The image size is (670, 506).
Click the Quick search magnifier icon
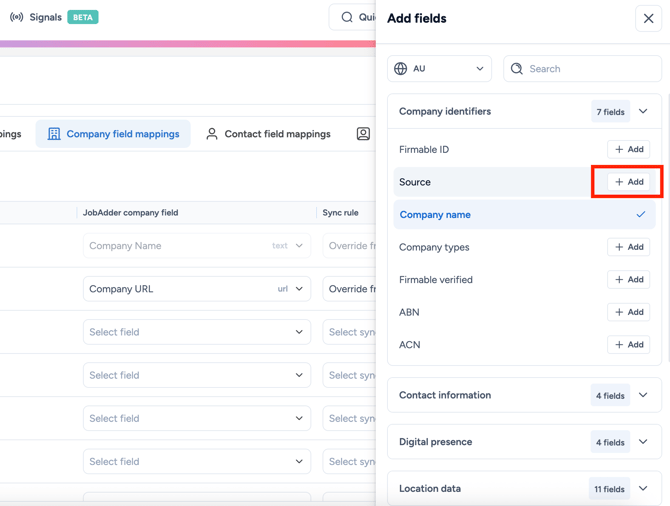[347, 17]
